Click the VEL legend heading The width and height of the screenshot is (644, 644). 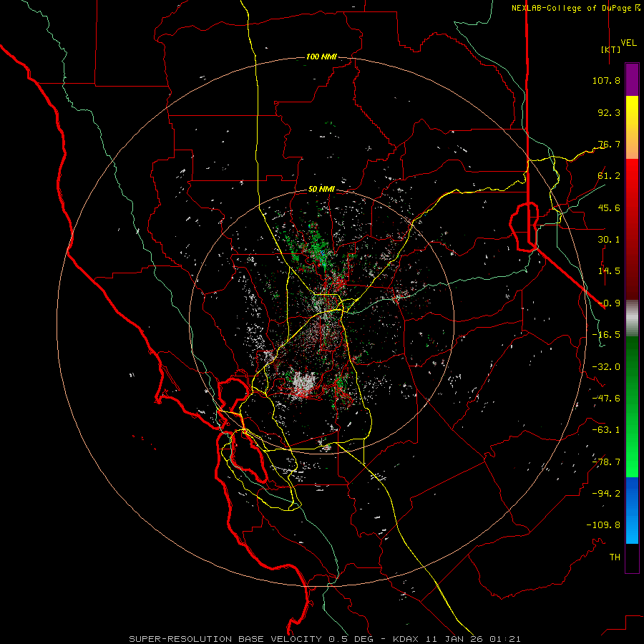click(628, 43)
